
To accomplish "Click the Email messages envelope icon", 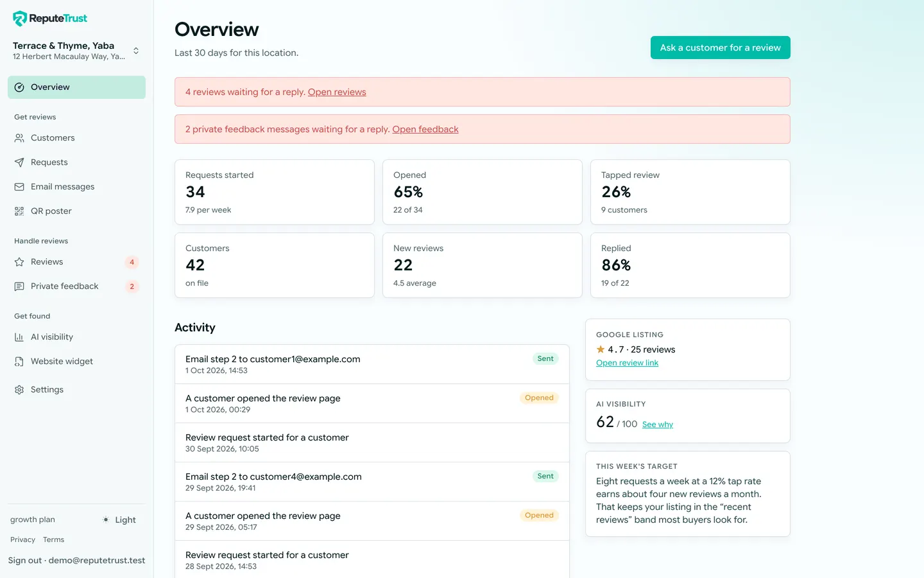I will click(x=19, y=187).
